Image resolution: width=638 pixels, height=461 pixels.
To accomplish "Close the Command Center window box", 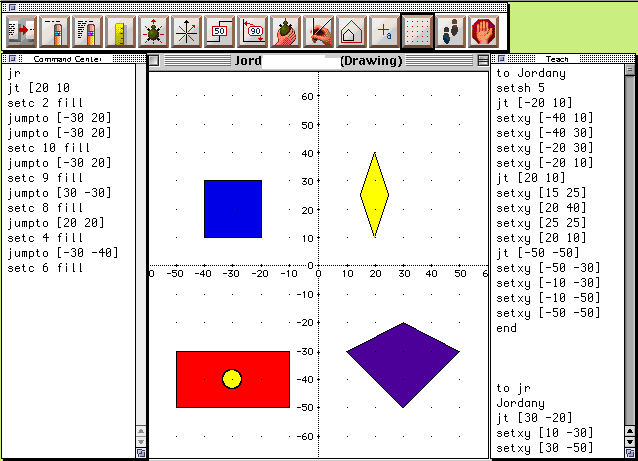I will (12, 59).
